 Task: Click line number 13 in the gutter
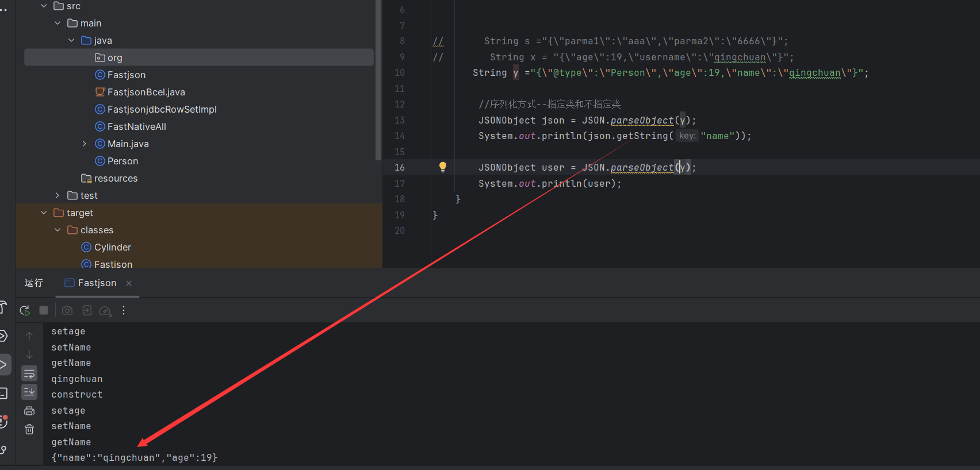(x=400, y=120)
